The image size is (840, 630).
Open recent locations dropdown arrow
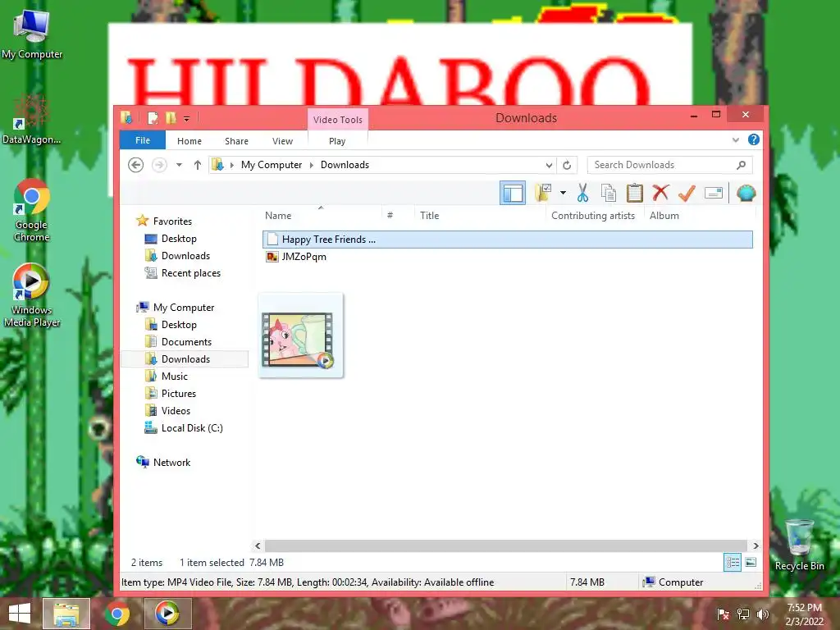point(179,165)
